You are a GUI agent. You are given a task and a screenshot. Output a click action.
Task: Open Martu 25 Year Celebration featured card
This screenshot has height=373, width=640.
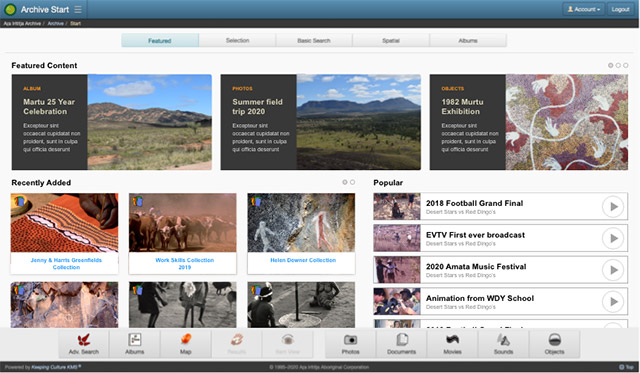pos(111,122)
